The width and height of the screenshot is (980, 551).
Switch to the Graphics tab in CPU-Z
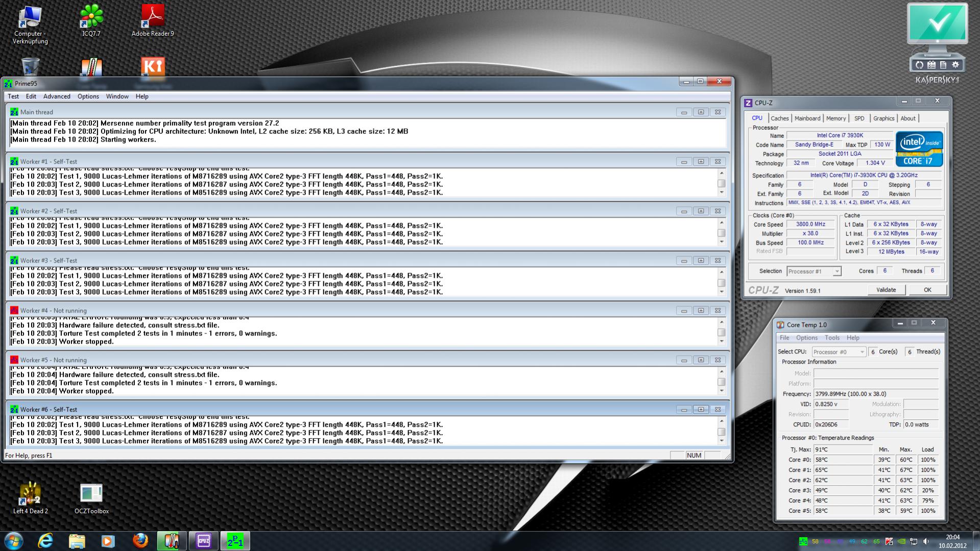point(884,118)
